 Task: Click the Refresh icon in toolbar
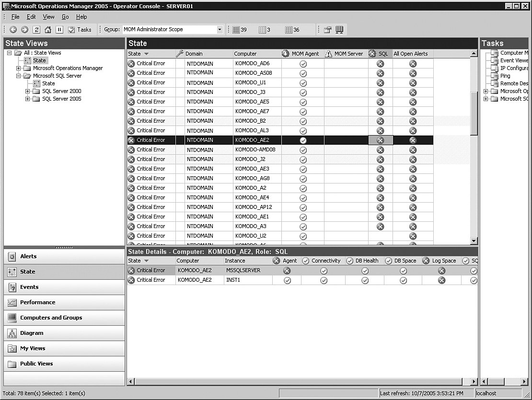click(36, 30)
